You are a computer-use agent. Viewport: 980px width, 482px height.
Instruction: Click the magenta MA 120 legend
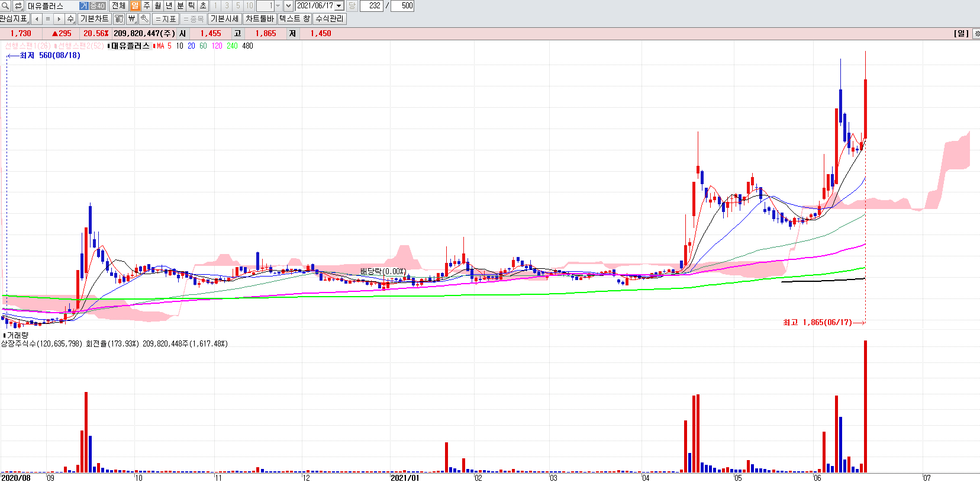[217, 46]
